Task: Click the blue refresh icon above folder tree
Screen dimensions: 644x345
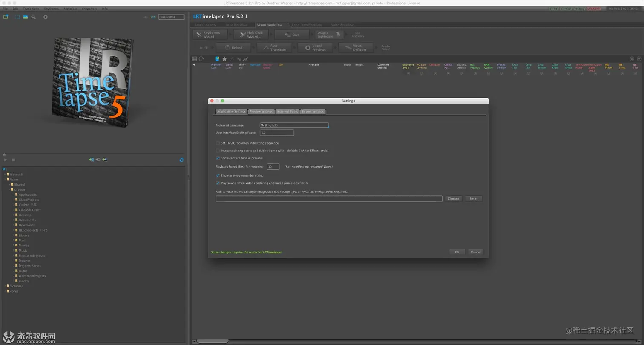Action: (x=181, y=159)
